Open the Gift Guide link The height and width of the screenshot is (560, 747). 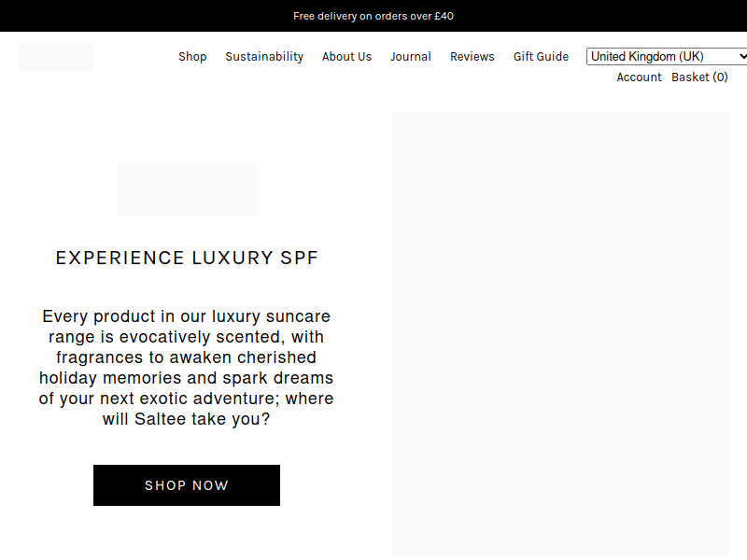pos(541,57)
